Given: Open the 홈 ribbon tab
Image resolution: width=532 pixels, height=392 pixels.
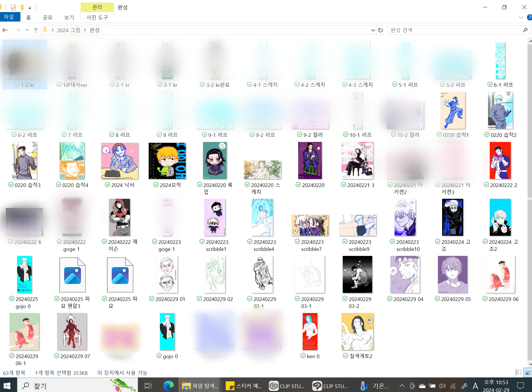Looking at the screenshot, I should [29, 17].
